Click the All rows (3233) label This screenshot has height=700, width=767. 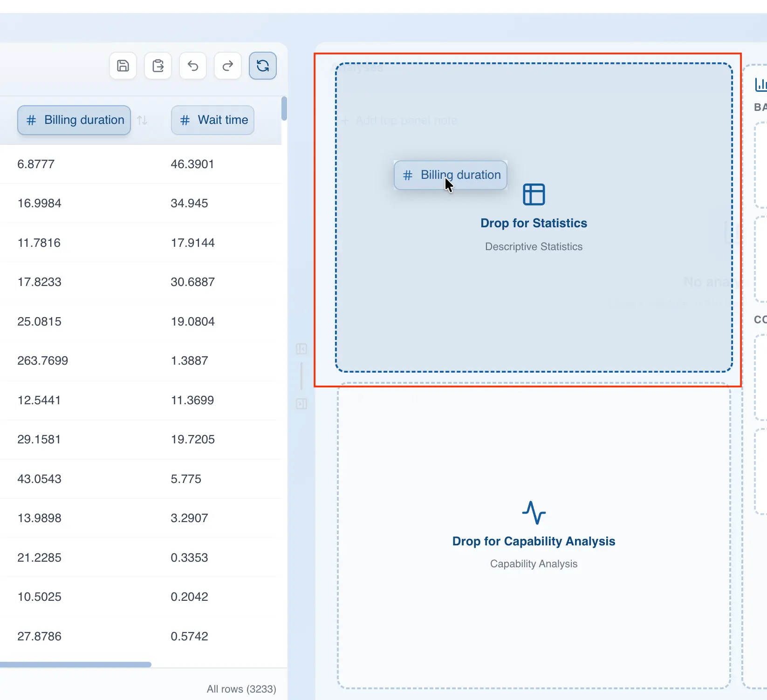tap(241, 689)
